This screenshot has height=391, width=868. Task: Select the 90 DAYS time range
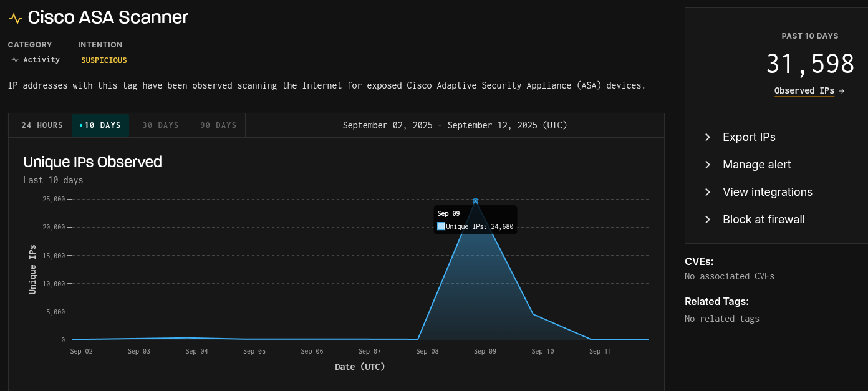(x=218, y=125)
